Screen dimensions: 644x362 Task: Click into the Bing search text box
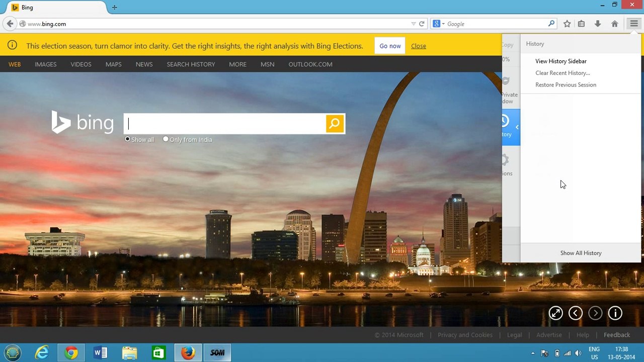pyautogui.click(x=225, y=124)
